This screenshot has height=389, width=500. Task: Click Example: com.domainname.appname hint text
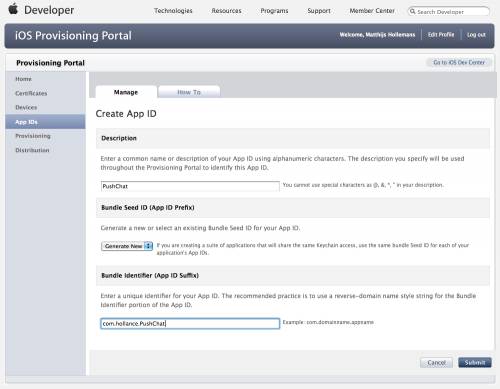[328, 322]
